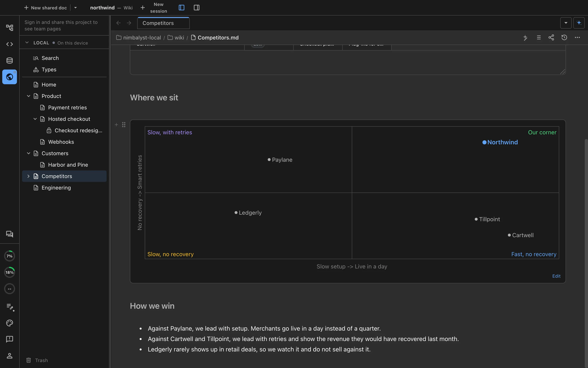Show the outline list icon in toolbar
Image resolution: width=588 pixels, height=368 pixels.
pyautogui.click(x=539, y=37)
